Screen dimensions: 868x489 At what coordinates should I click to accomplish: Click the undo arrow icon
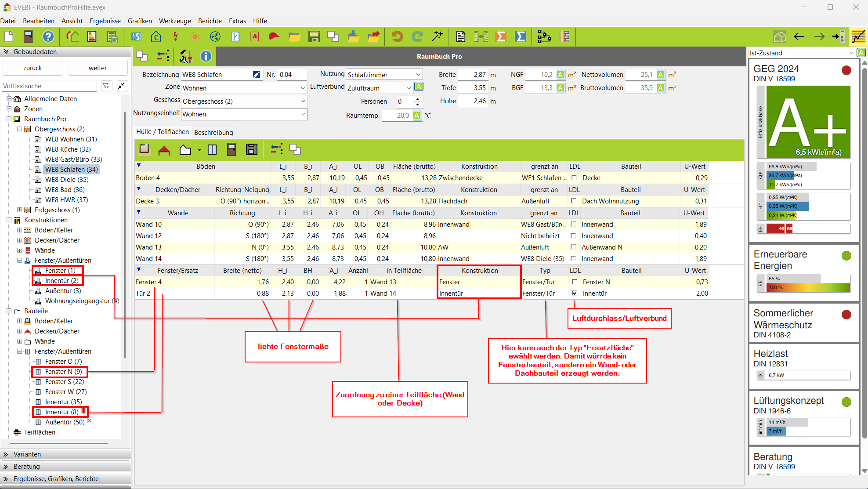[397, 36]
